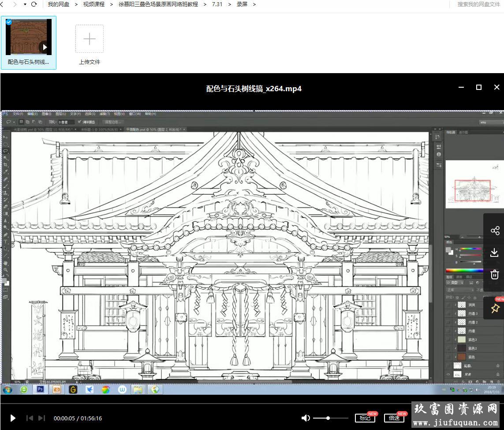Play the video

pyautogui.click(x=13, y=418)
